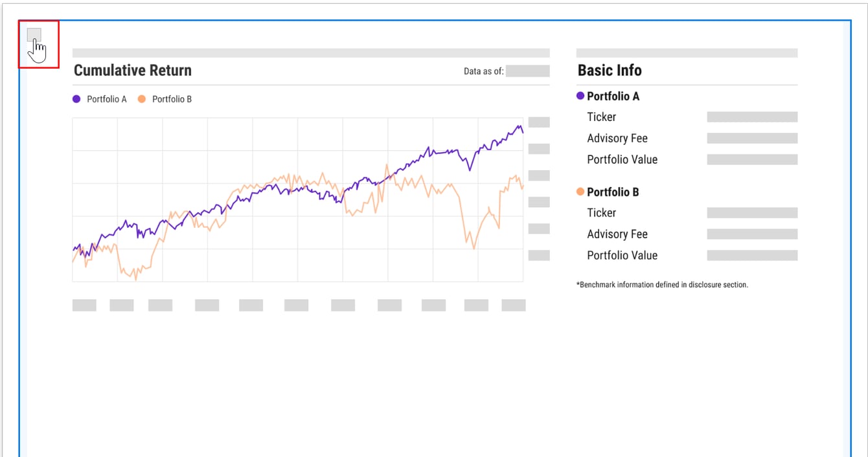Tick the grey checkbox in the page corner
This screenshot has height=457, width=868.
[x=34, y=35]
